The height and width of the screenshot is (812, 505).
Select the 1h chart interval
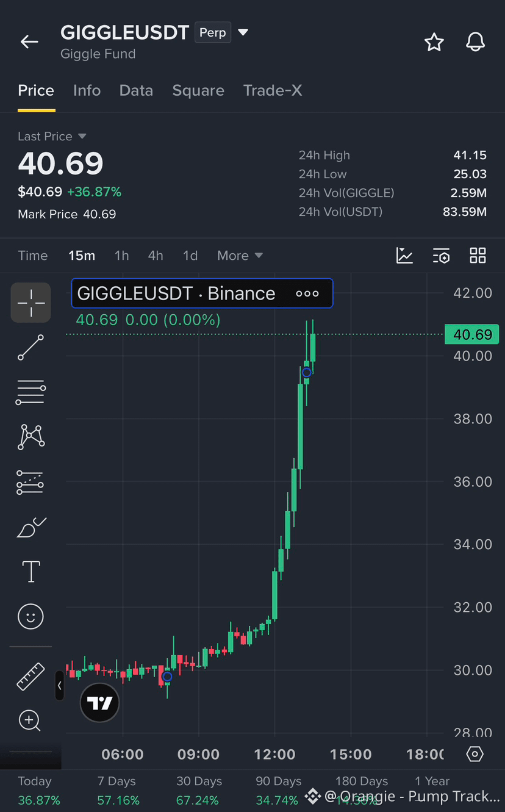point(122,256)
